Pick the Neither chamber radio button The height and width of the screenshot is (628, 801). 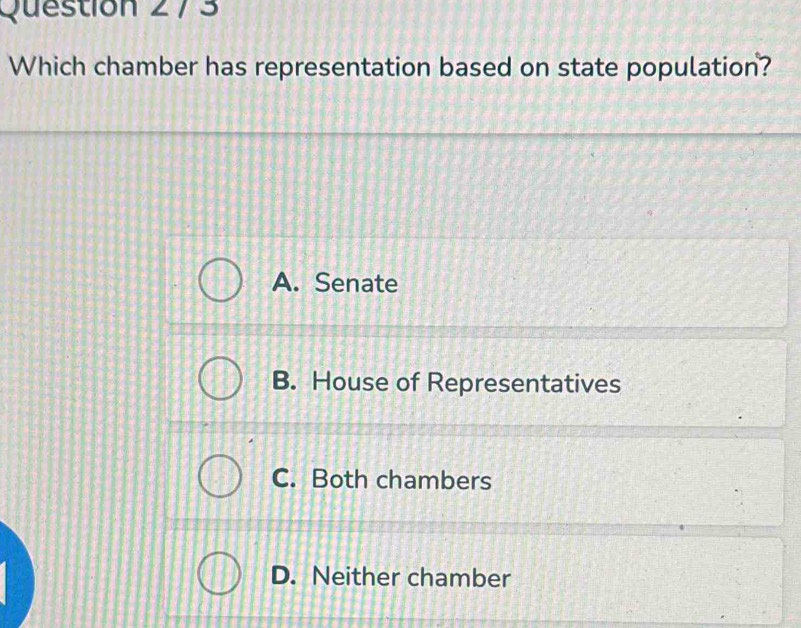pos(221,577)
